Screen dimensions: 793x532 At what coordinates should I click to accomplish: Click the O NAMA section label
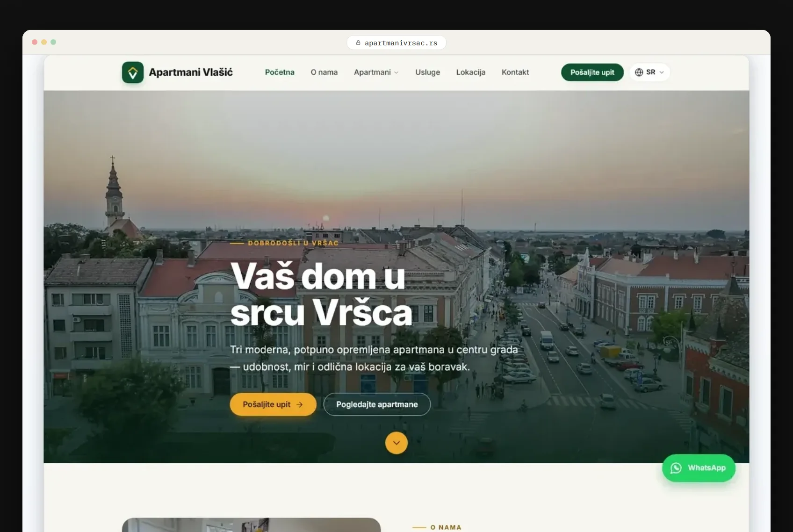pos(446,527)
